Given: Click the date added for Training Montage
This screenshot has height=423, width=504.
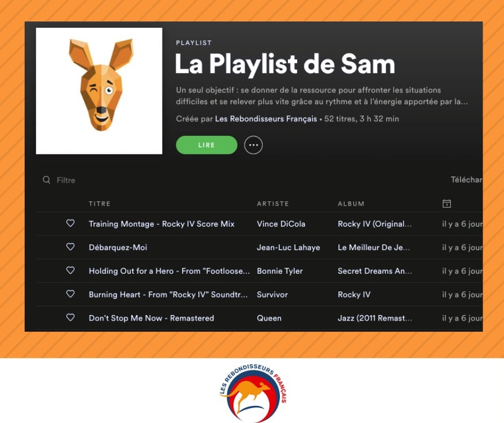Looking at the screenshot, I should pyautogui.click(x=462, y=224).
